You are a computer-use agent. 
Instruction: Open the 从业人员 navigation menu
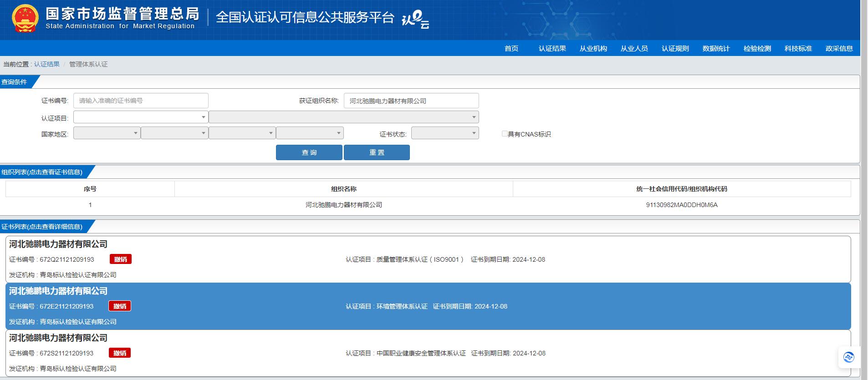pyautogui.click(x=634, y=49)
